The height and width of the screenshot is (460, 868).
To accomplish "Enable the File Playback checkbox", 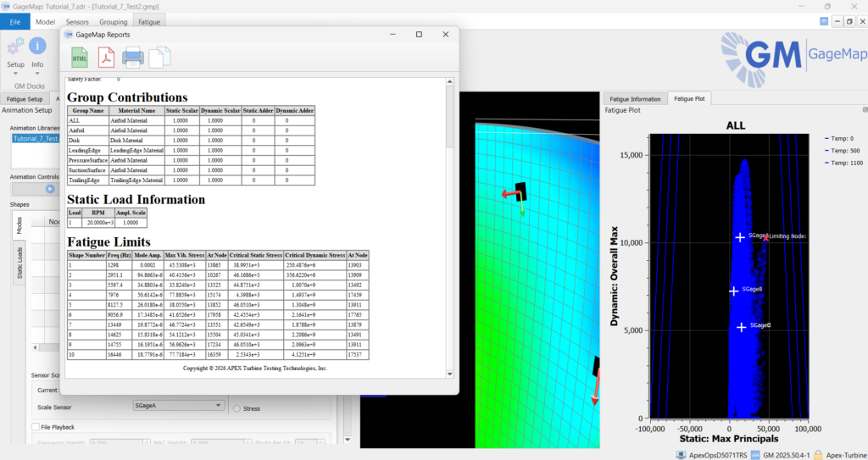I will point(35,426).
